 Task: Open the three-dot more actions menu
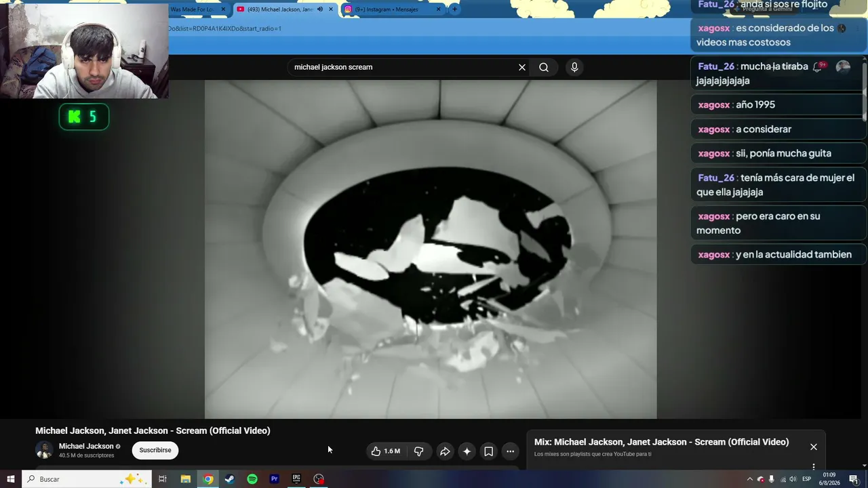point(510,451)
